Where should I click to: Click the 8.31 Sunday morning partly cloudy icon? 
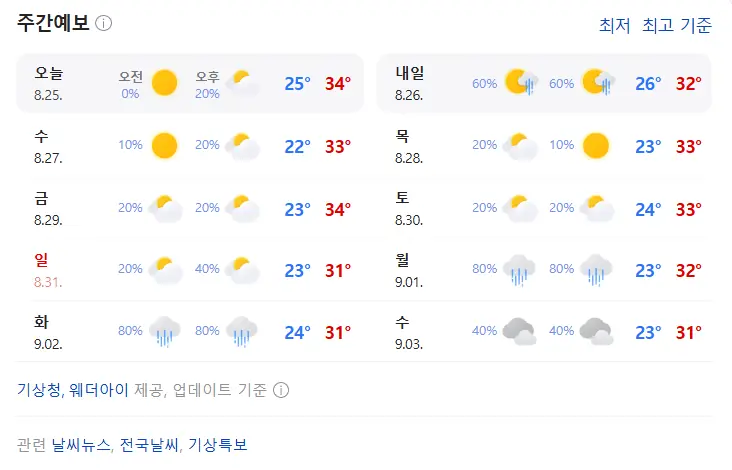pyautogui.click(x=165, y=270)
